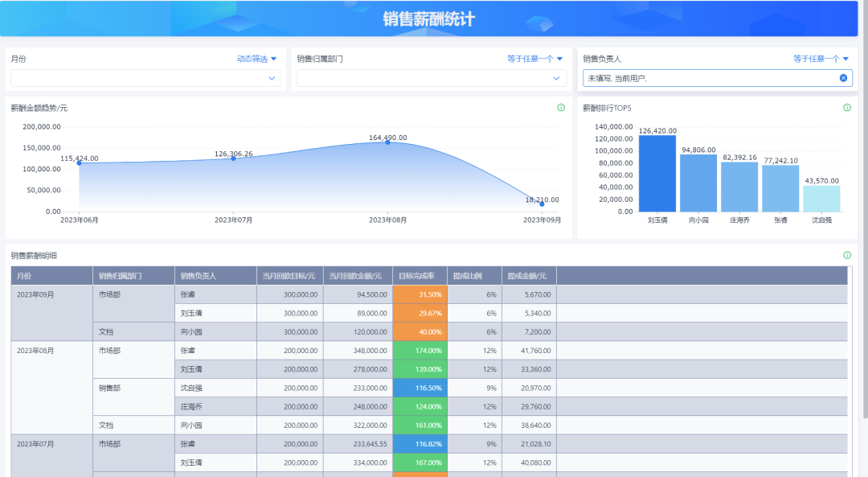Viewport: 868px width, 477px height.
Task: Open the 动态筛选 dropdown for 月份
Action: 256,59
